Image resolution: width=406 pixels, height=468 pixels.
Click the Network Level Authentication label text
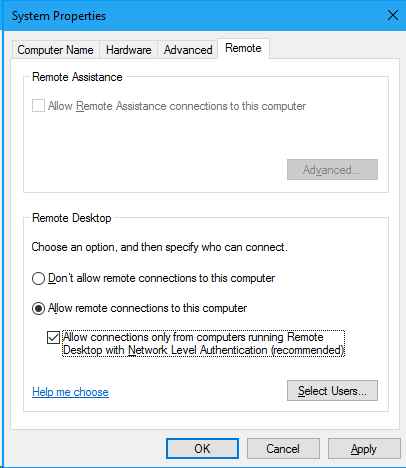203,344
